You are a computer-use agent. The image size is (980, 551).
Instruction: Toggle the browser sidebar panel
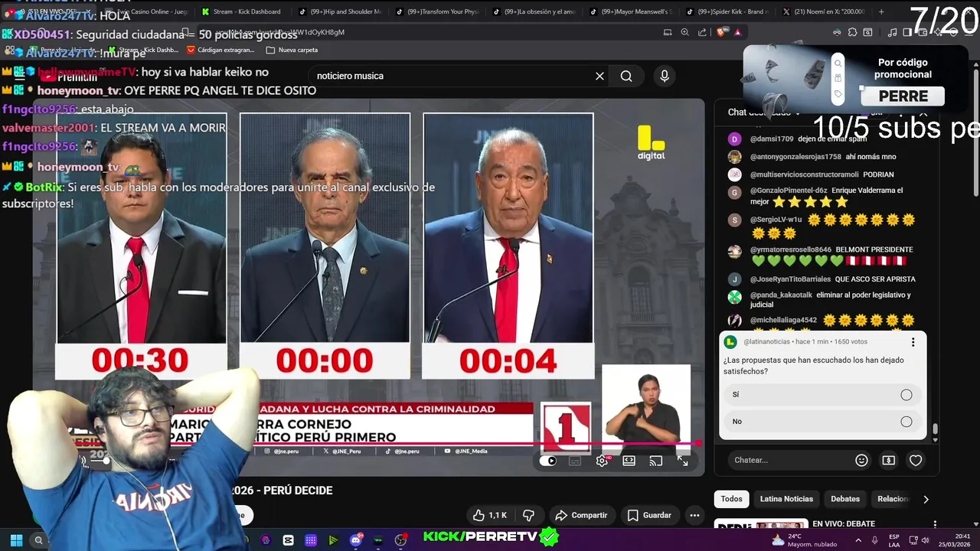[908, 32]
